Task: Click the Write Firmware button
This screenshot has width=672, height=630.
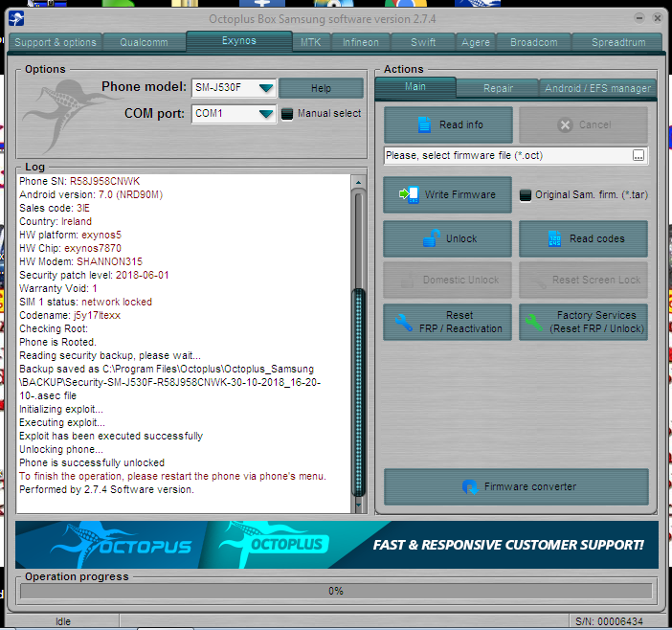Action: 447,194
